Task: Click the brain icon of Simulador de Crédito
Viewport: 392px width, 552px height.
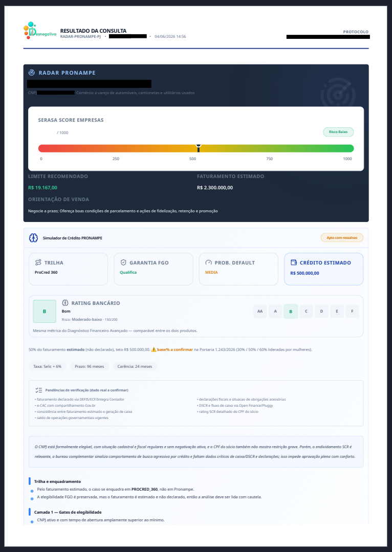Action: (33, 238)
